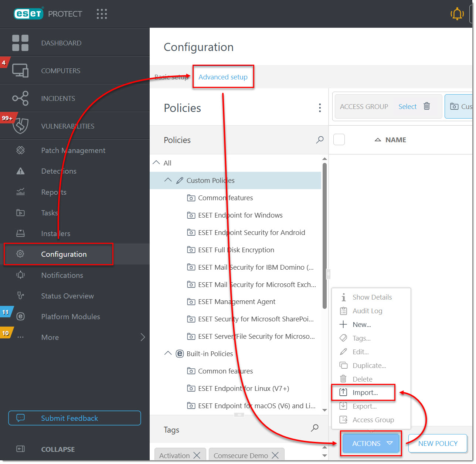476x464 pixels.
Task: Choose Audit Log menu entry
Action: click(371, 311)
